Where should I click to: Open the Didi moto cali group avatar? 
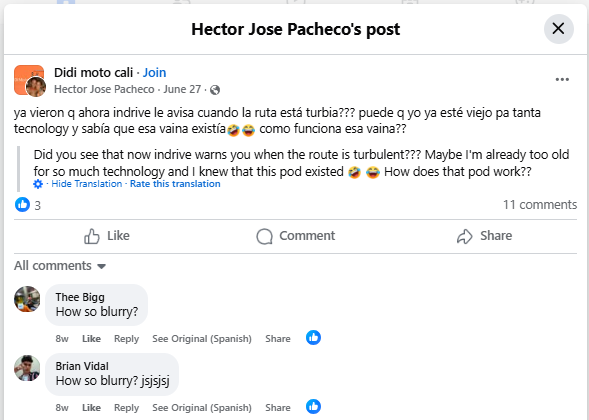coord(29,80)
